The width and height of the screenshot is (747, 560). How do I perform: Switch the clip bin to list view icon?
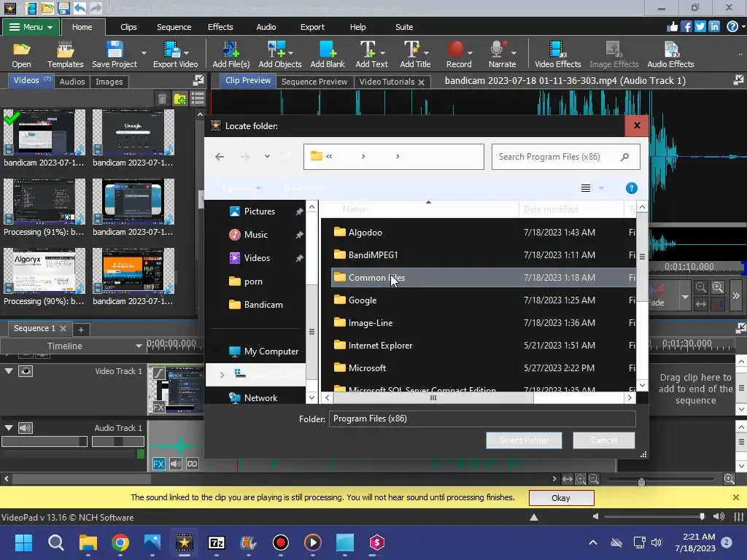click(197, 98)
